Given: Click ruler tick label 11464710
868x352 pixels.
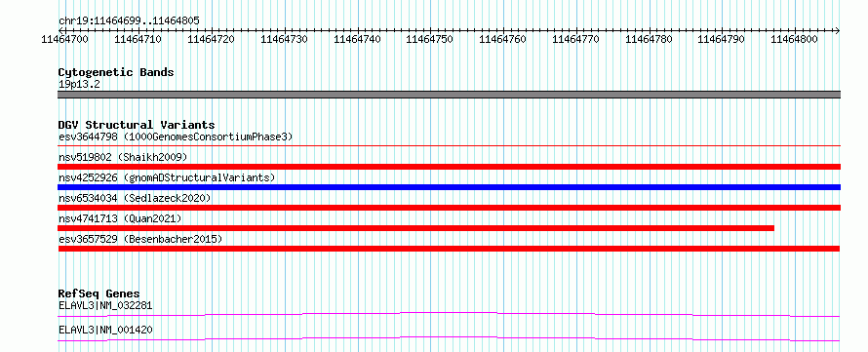Looking at the screenshot, I should [138, 39].
